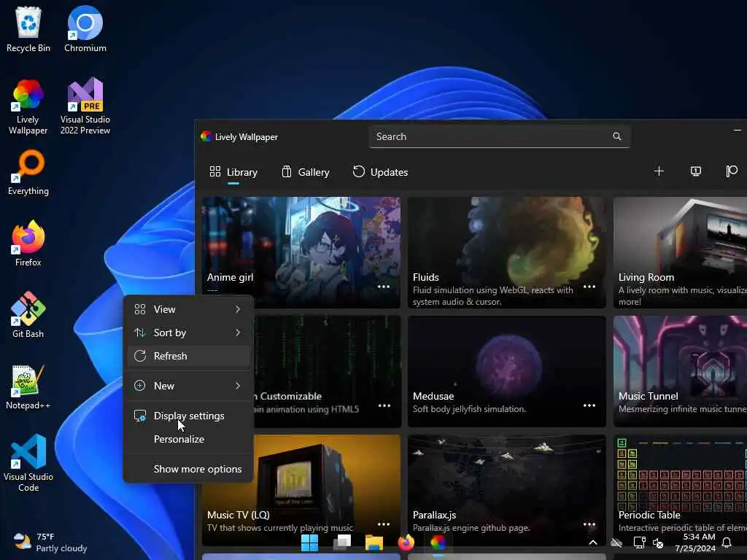
Task: Switch to the Library tab
Action: click(x=233, y=172)
